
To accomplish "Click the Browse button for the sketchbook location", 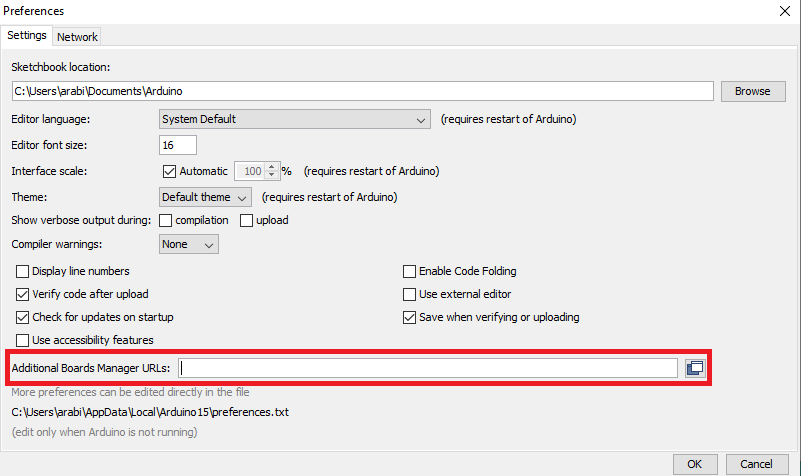I will pos(753,91).
